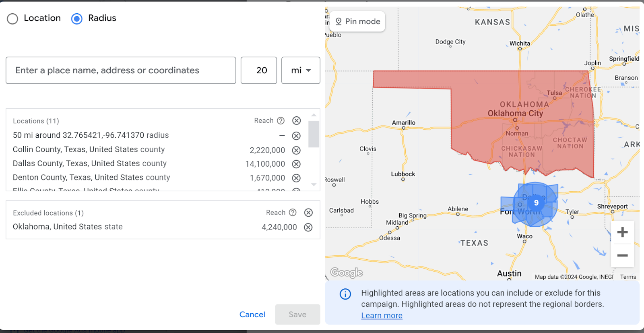This screenshot has width=644, height=333.
Task: Open the Reach help icon in Excluded locations
Action: pyautogui.click(x=293, y=213)
